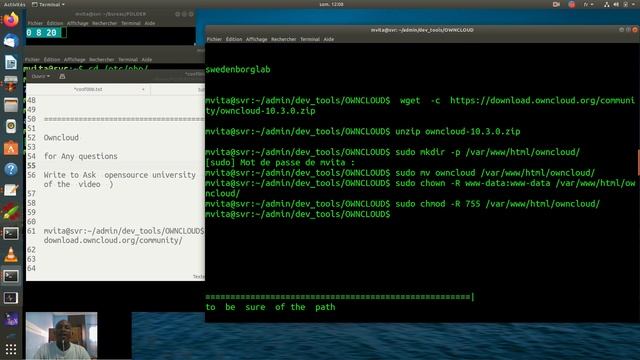This screenshot has width=640, height=360.
Task: Open Rechercher menu in OWNCLOUD terminal
Action: pyautogui.click(x=284, y=39)
